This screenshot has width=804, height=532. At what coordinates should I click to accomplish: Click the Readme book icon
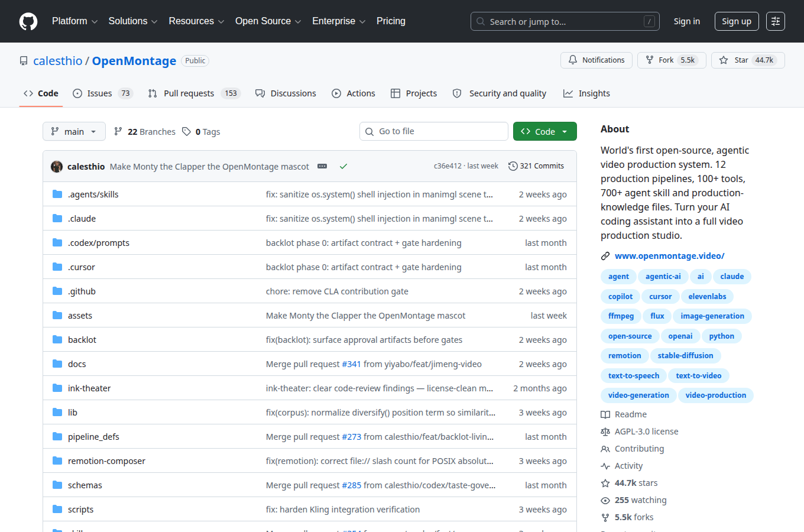point(605,414)
